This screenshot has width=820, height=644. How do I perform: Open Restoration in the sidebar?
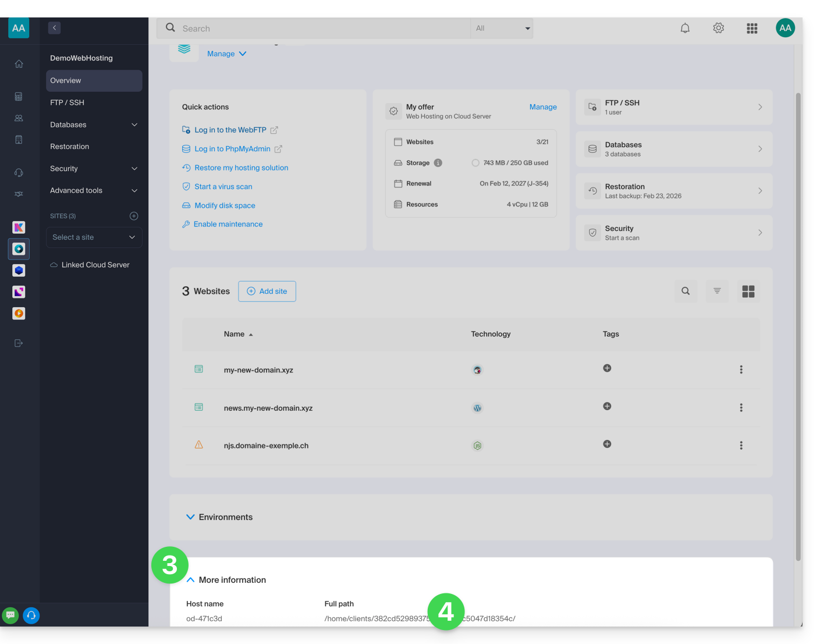click(70, 147)
